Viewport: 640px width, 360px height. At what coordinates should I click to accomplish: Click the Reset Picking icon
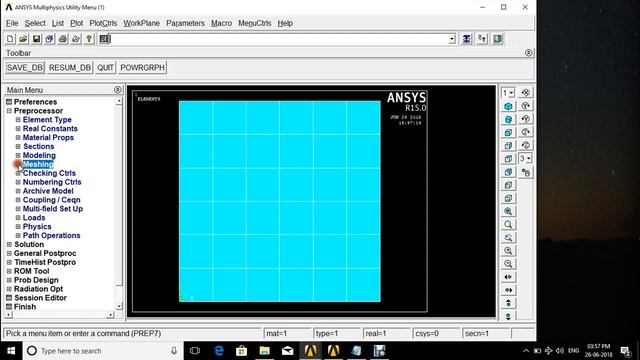pyautogui.click(x=482, y=39)
